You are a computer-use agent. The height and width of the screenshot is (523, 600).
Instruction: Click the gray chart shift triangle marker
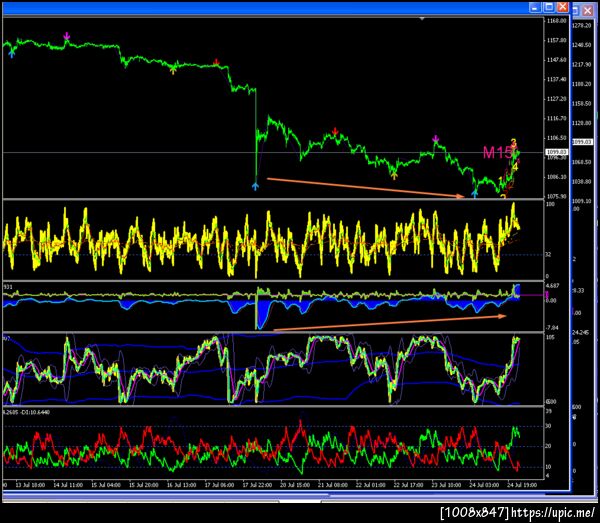422,18
